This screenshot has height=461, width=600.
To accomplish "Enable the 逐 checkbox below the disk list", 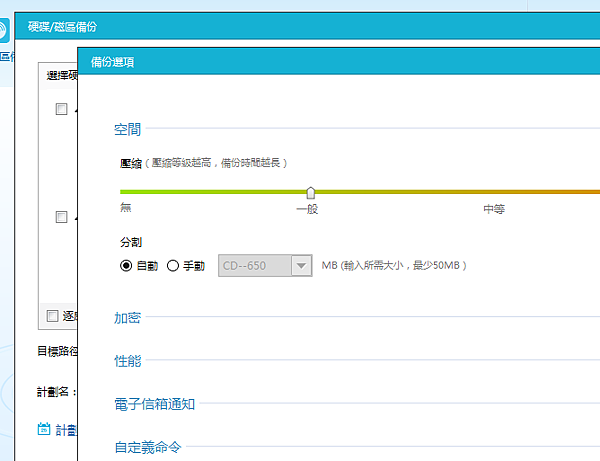I will point(53,316).
